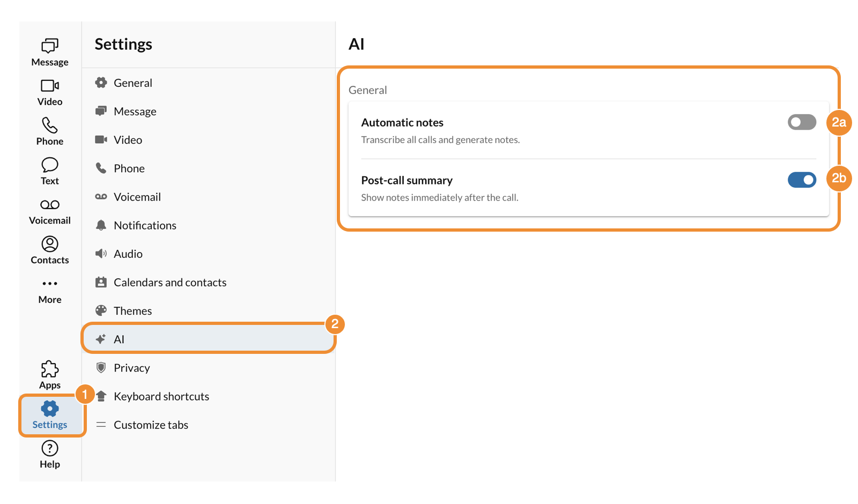
Task: Enable the Automatic notes toggle
Action: pos(802,122)
